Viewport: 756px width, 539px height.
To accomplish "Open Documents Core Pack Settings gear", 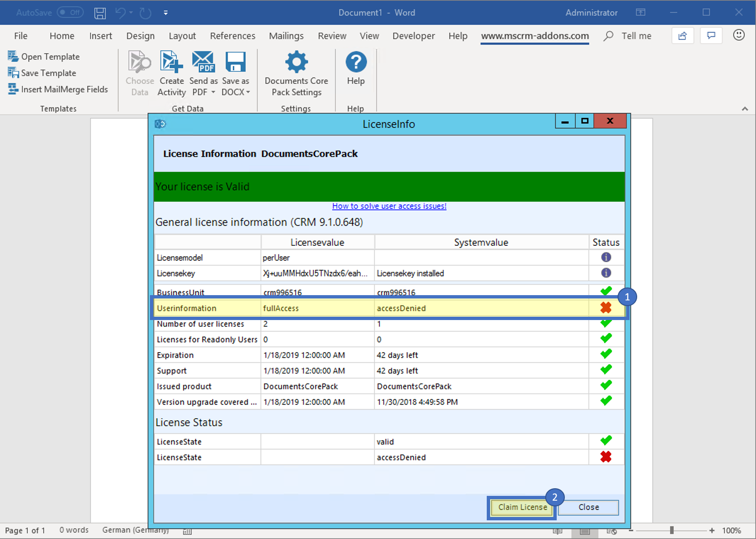I will pos(297,62).
